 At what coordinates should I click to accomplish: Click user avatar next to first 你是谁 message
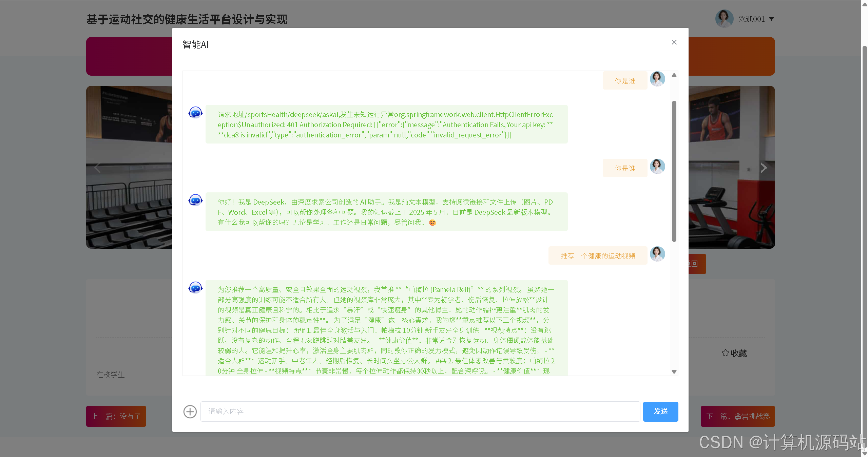[657, 79]
